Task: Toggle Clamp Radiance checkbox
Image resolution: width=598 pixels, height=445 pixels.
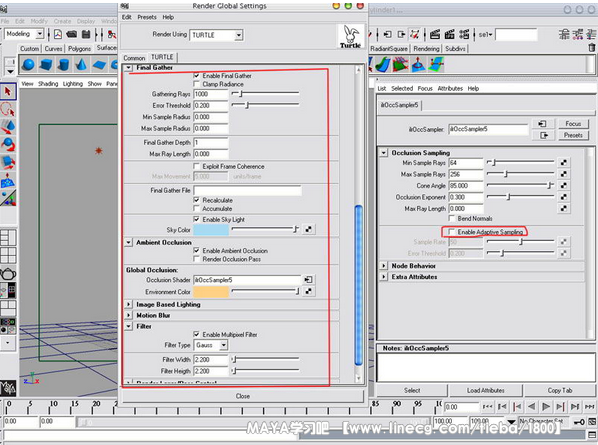Action: pos(196,84)
